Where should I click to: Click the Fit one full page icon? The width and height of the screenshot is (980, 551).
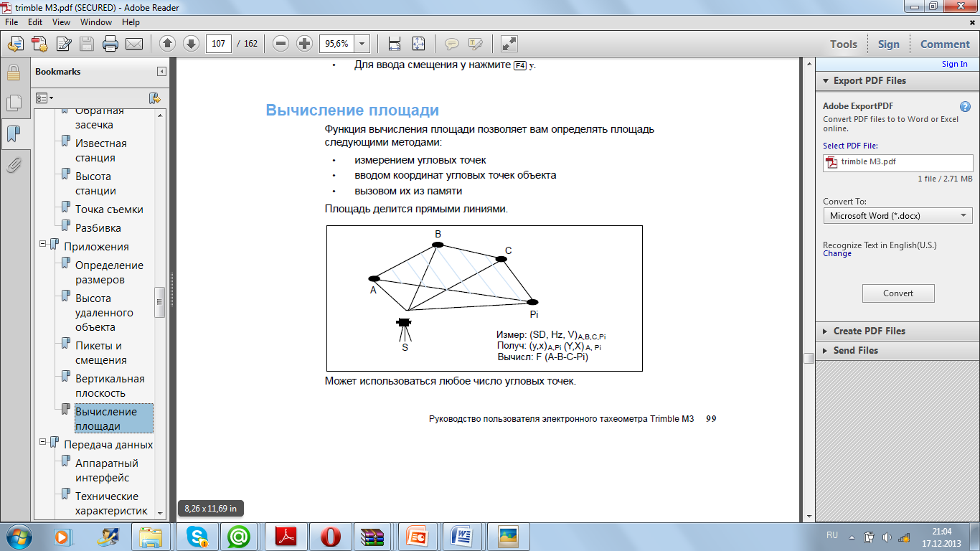(419, 44)
